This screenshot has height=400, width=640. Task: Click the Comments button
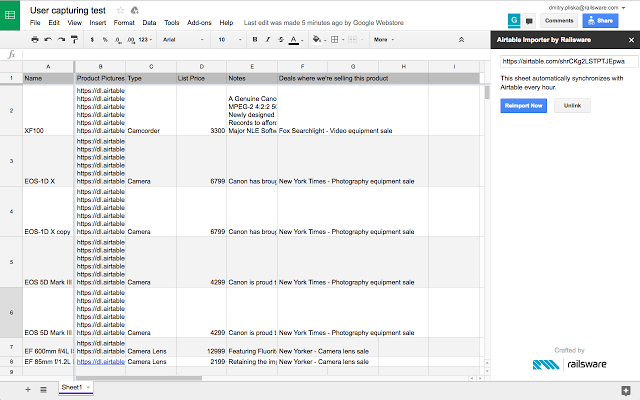click(x=559, y=20)
